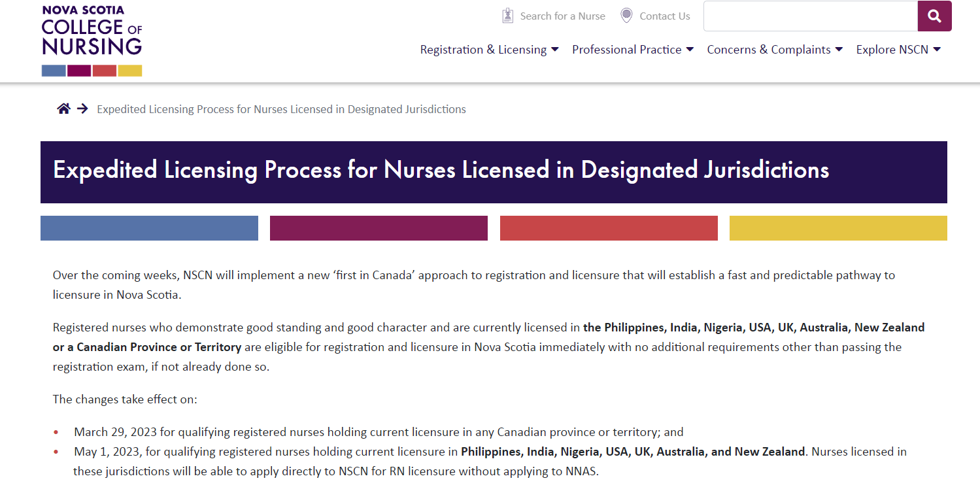Go to home via breadcrumb house icon
This screenshot has height=489, width=980.
coord(63,109)
